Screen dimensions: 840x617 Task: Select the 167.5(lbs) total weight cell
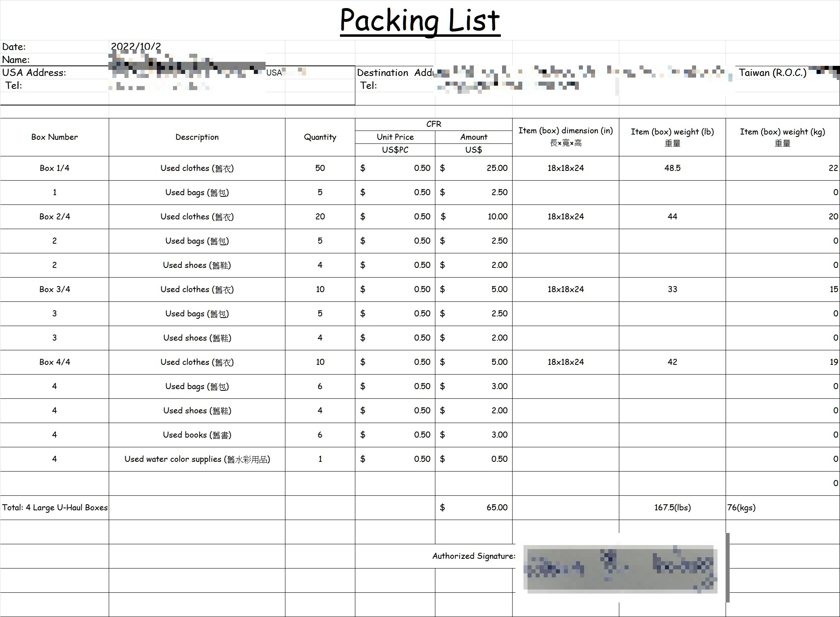pyautogui.click(x=672, y=507)
